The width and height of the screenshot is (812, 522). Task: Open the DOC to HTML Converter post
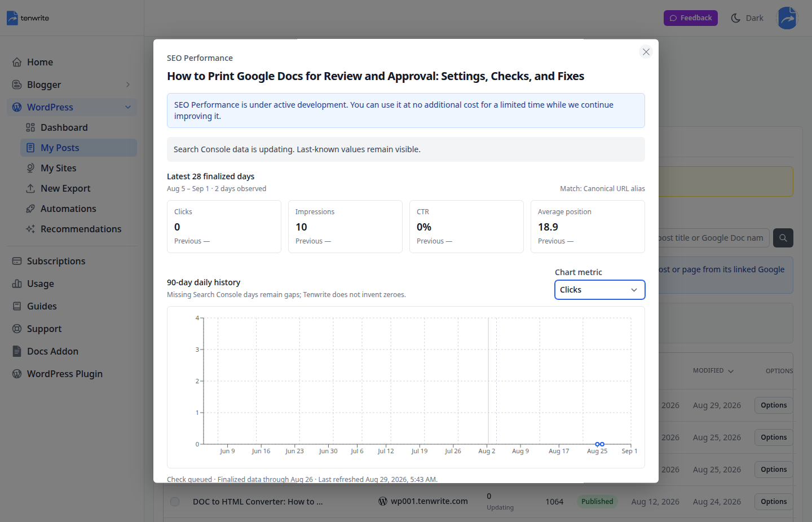(258, 502)
